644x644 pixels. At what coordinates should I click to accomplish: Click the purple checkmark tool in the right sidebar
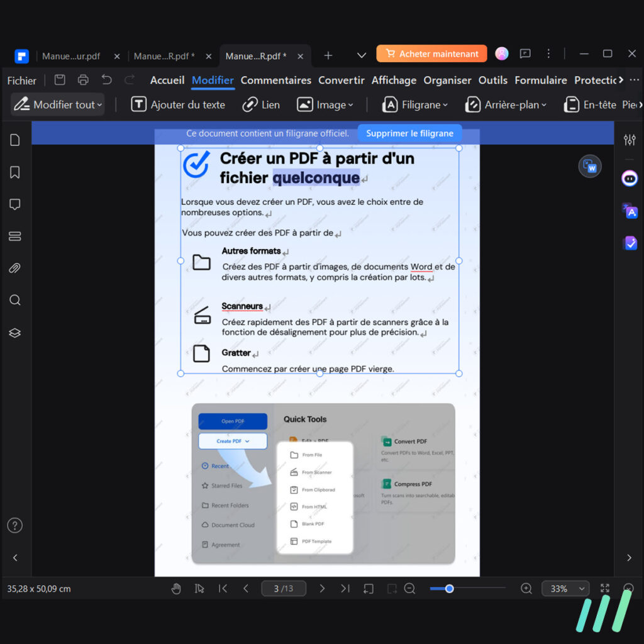pyautogui.click(x=629, y=243)
